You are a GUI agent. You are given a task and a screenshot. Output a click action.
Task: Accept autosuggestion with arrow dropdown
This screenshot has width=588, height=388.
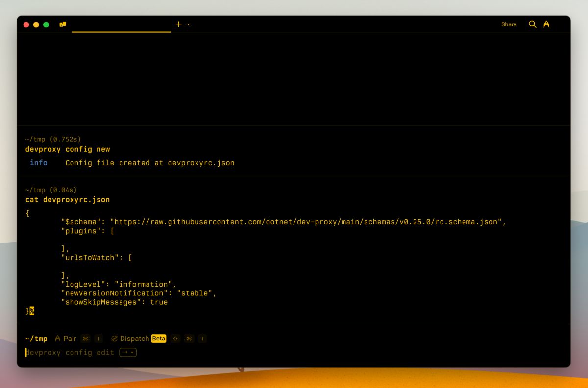click(x=128, y=352)
